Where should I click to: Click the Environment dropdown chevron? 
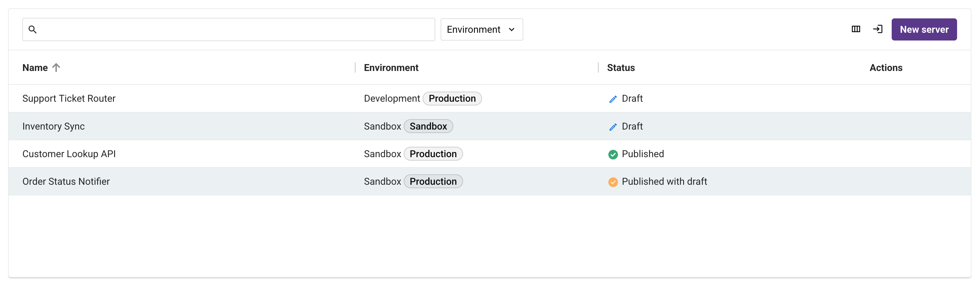click(511, 29)
